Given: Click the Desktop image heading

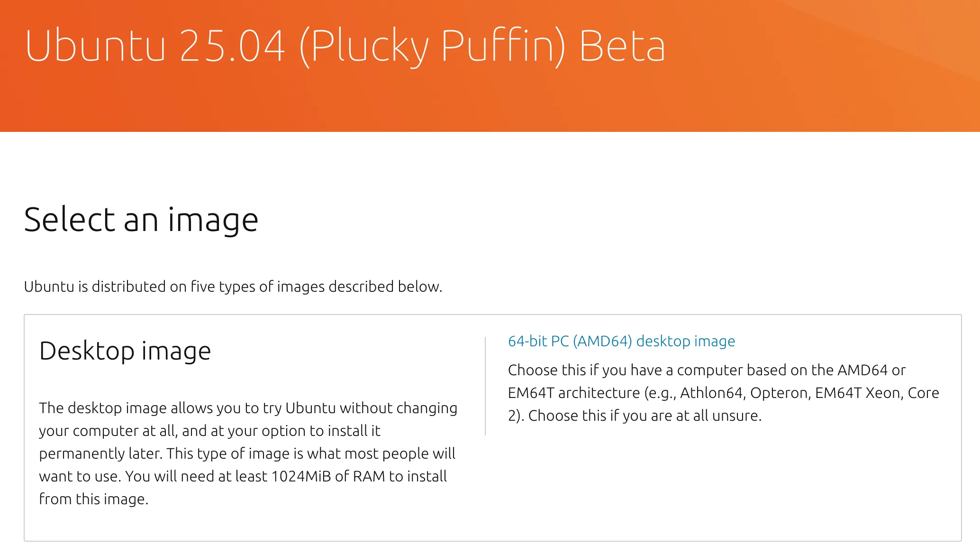Looking at the screenshot, I should click(x=125, y=351).
